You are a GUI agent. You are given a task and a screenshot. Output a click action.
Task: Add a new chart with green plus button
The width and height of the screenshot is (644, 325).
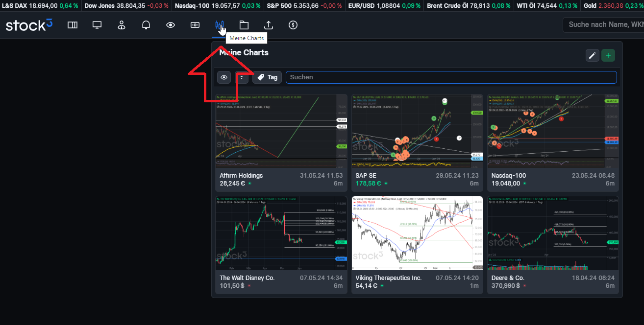point(608,55)
